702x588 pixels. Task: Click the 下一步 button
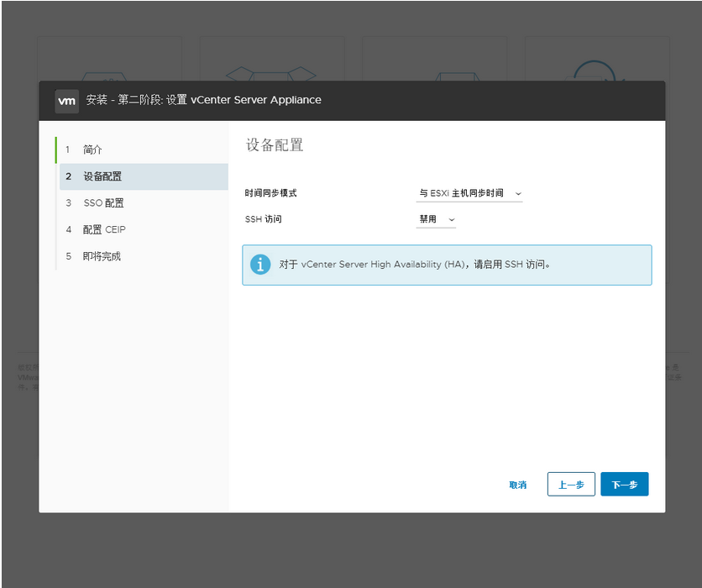[x=625, y=485]
